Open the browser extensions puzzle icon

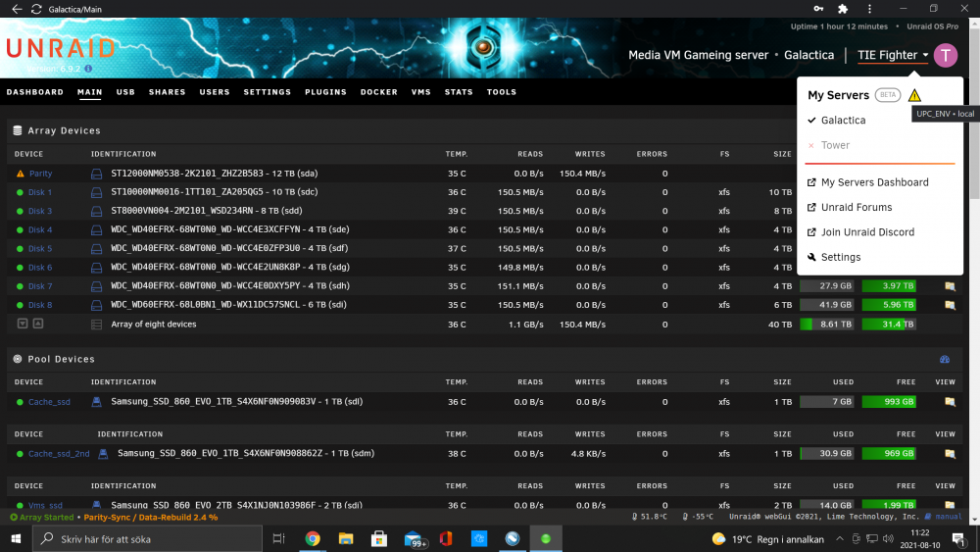pyautogui.click(x=843, y=9)
